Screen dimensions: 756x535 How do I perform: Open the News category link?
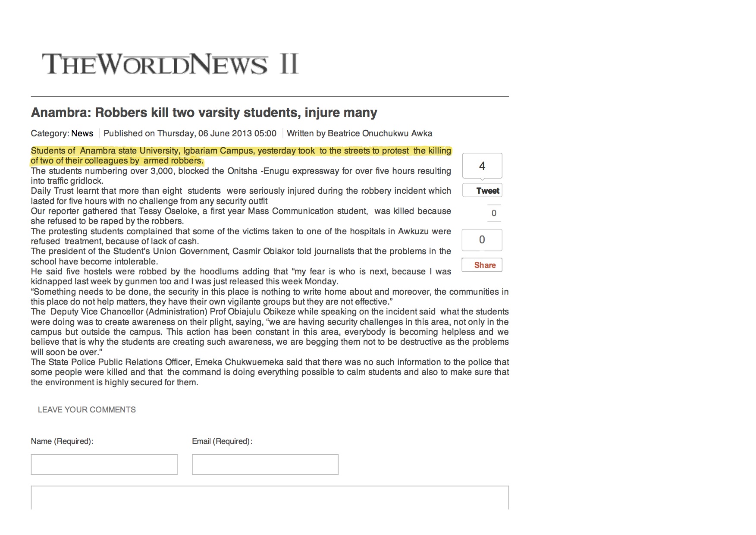[x=82, y=133]
